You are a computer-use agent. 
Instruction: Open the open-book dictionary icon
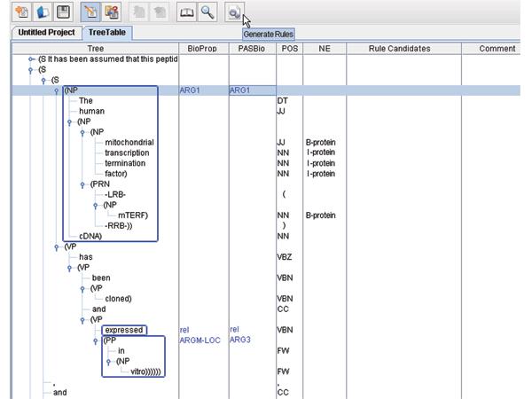tap(186, 12)
